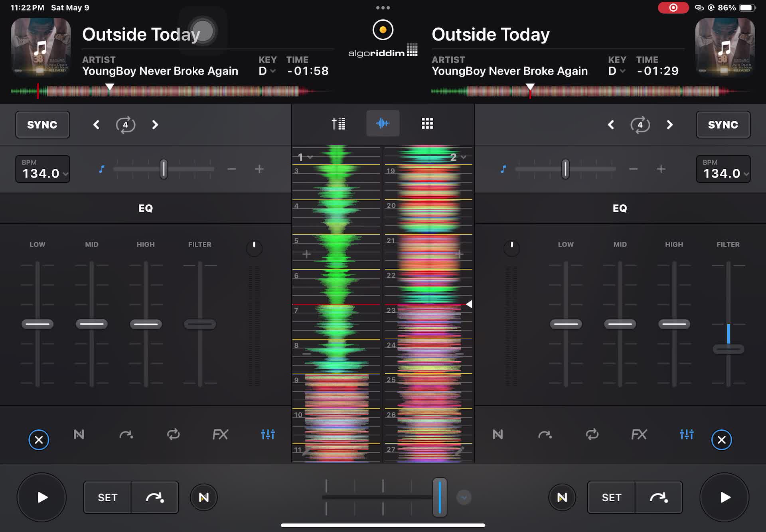This screenshot has height=532, width=766.
Task: Toggle key lock note icon on left deck
Action: [102, 169]
